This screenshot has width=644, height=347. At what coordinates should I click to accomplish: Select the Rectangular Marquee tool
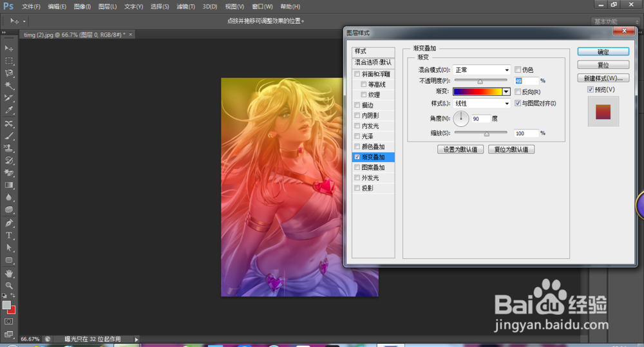click(x=8, y=61)
